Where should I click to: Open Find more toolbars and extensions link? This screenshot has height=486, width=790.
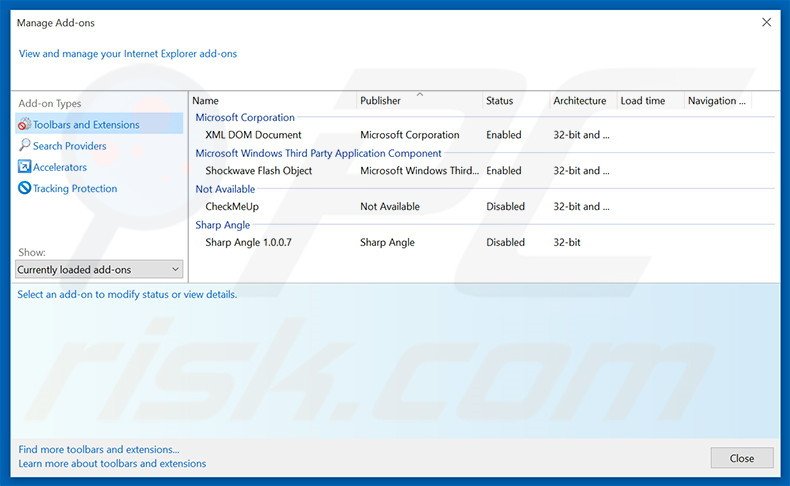(99, 450)
